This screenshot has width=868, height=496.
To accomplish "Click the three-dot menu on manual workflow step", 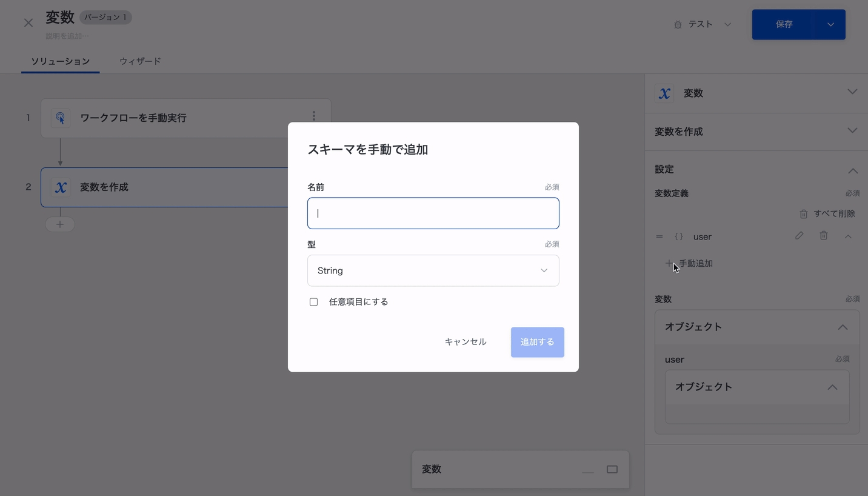I will coord(313,116).
